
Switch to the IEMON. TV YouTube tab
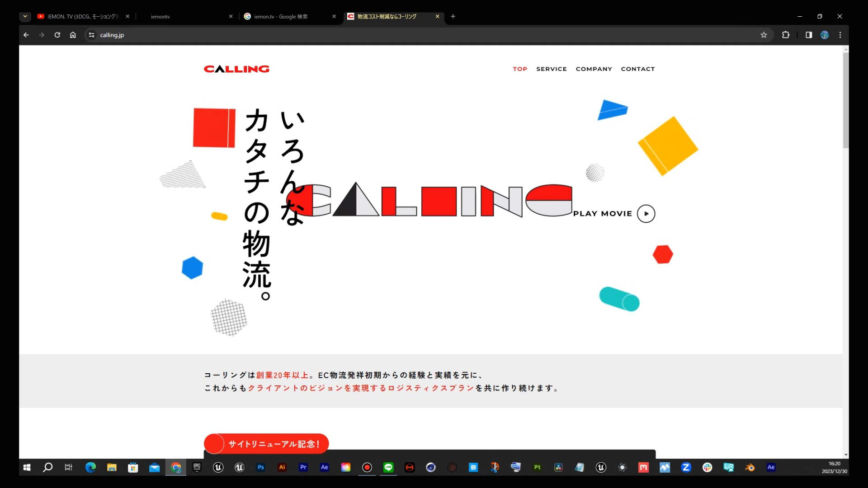click(x=81, y=16)
